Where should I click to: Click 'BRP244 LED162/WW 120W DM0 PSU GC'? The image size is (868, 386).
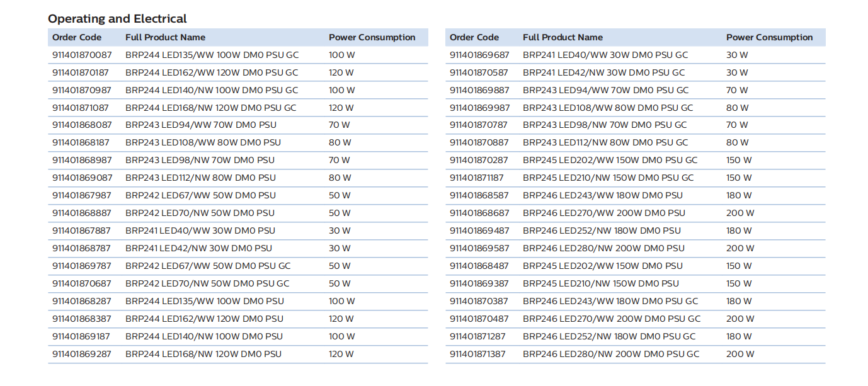[x=212, y=72]
